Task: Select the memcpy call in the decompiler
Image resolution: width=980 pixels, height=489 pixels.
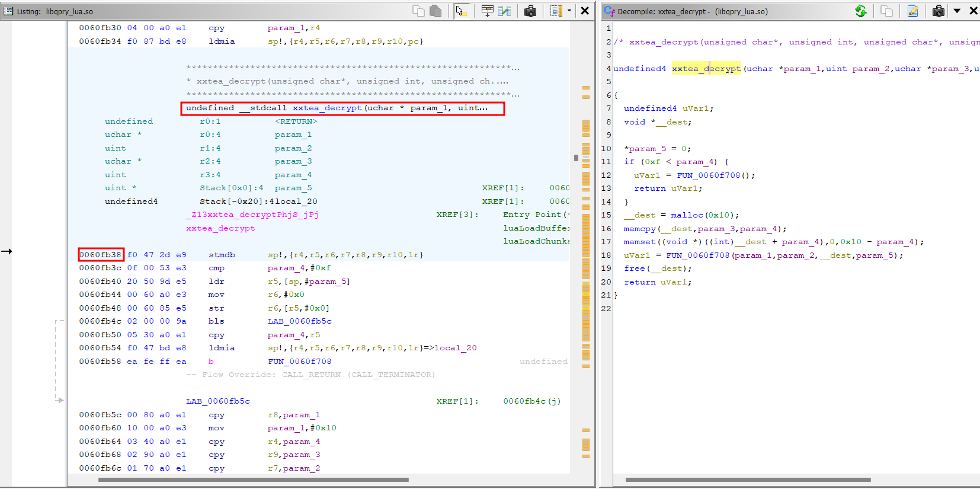Action: coord(639,229)
